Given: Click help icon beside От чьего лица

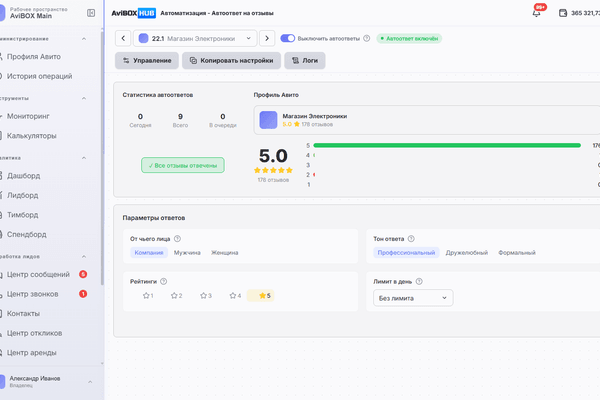Looking at the screenshot, I should click(x=177, y=238).
